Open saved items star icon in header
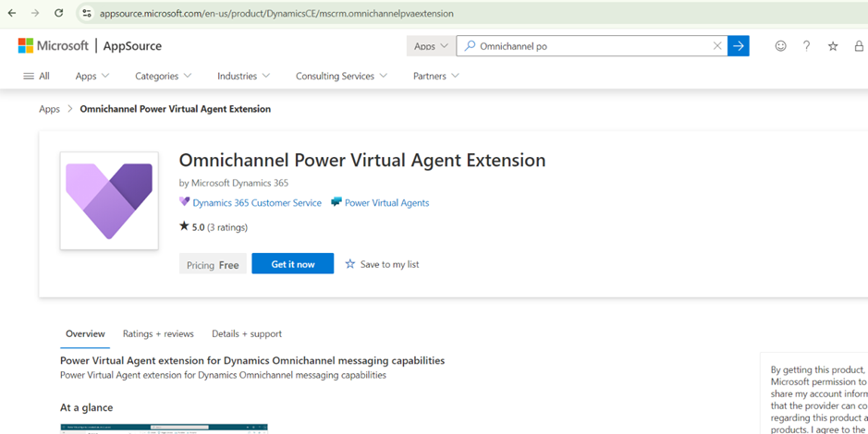Viewport: 868px width, 434px height. pyautogui.click(x=833, y=46)
